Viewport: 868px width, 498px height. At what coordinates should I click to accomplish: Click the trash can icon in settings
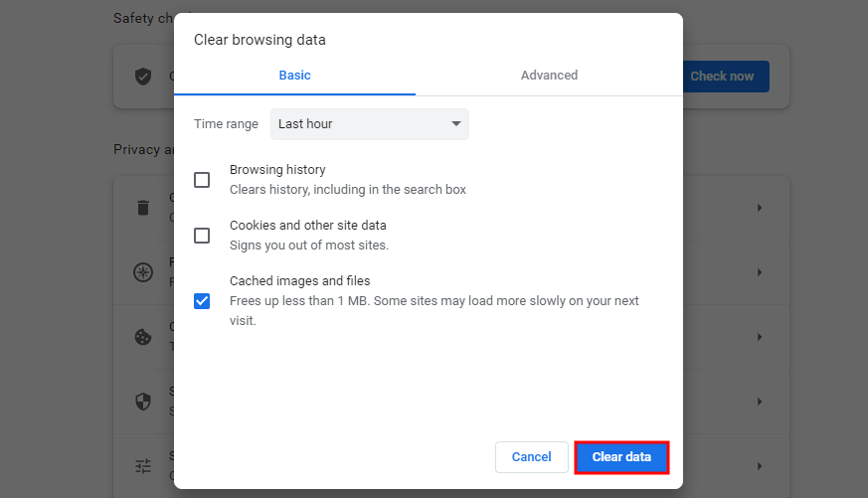click(x=143, y=208)
